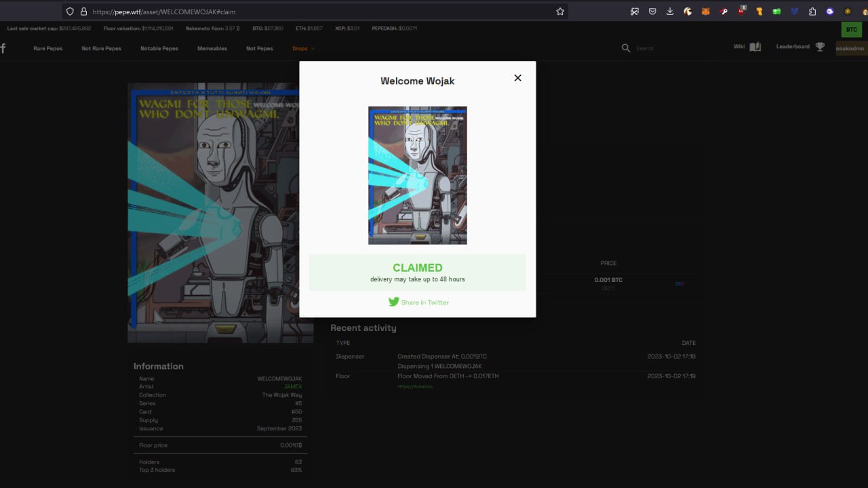
Task: Open Not Rare Pepes menu
Action: 102,48
